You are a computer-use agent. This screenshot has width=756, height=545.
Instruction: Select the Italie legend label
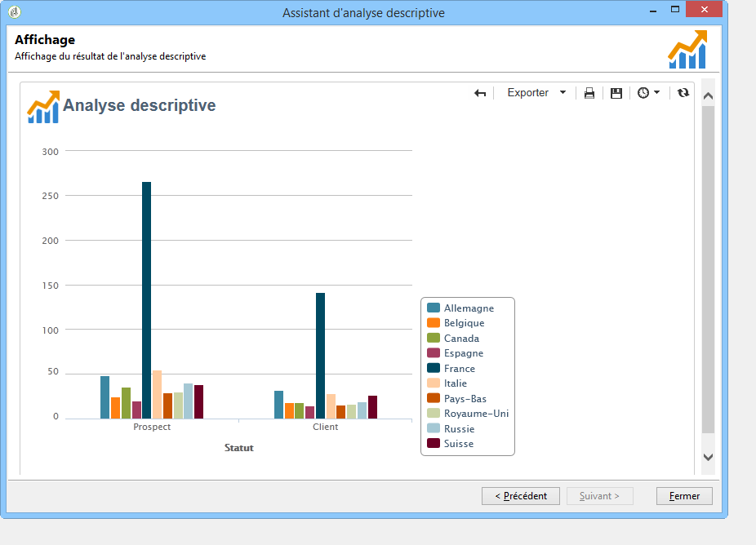tap(455, 383)
